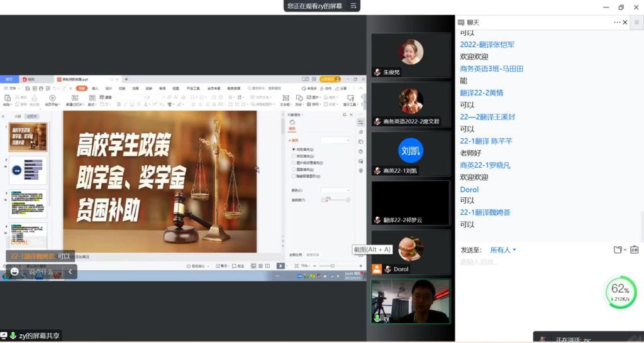
Task: Open the 插入 ribbon tab
Action: click(x=95, y=89)
